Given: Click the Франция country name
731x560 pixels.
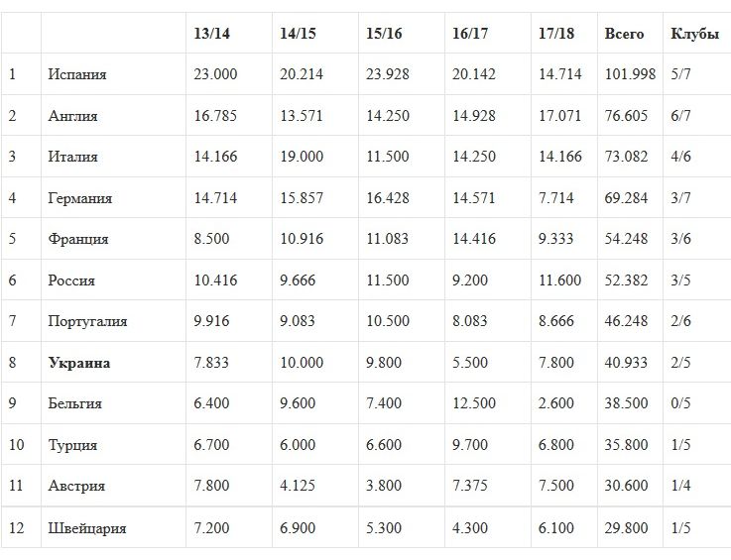Looking at the screenshot, I should 78,239.
